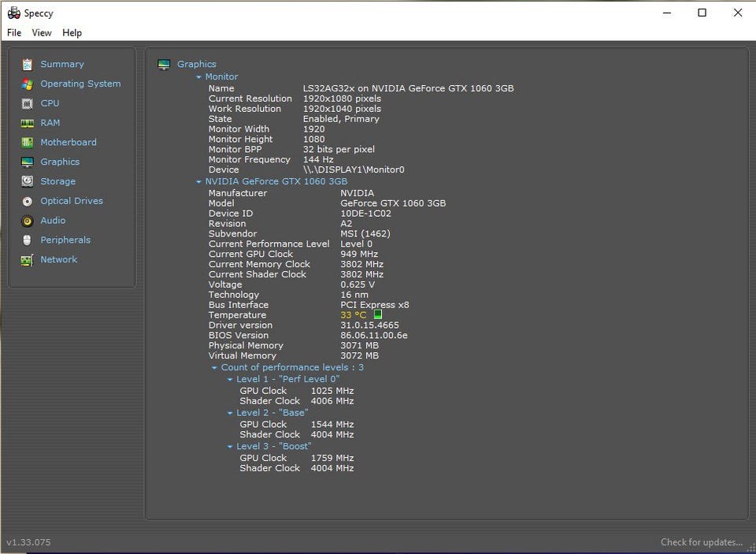The width and height of the screenshot is (756, 554).
Task: Collapse Count of performance levels node
Action: click(x=214, y=368)
